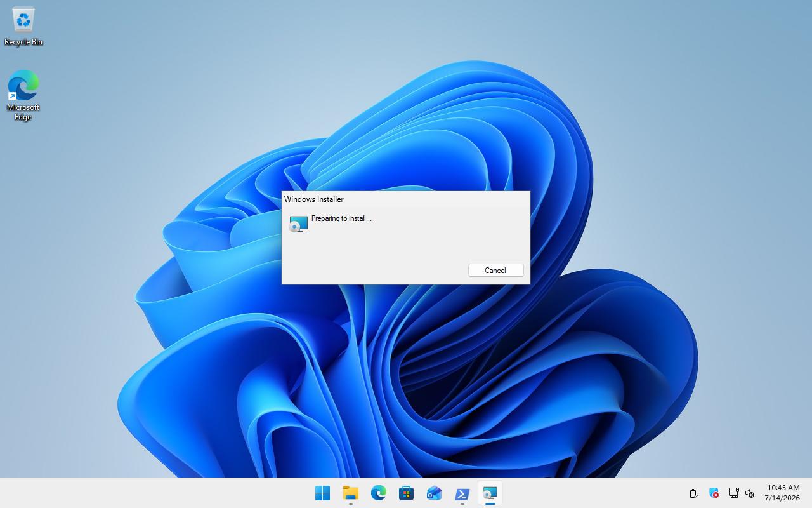Open Windows Security tray icon

(x=714, y=493)
